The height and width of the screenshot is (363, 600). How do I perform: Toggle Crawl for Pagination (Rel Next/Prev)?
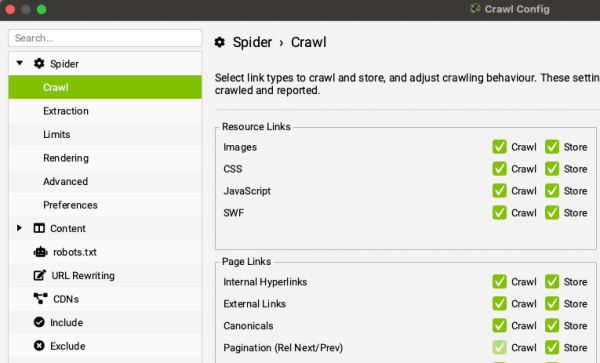pos(499,347)
